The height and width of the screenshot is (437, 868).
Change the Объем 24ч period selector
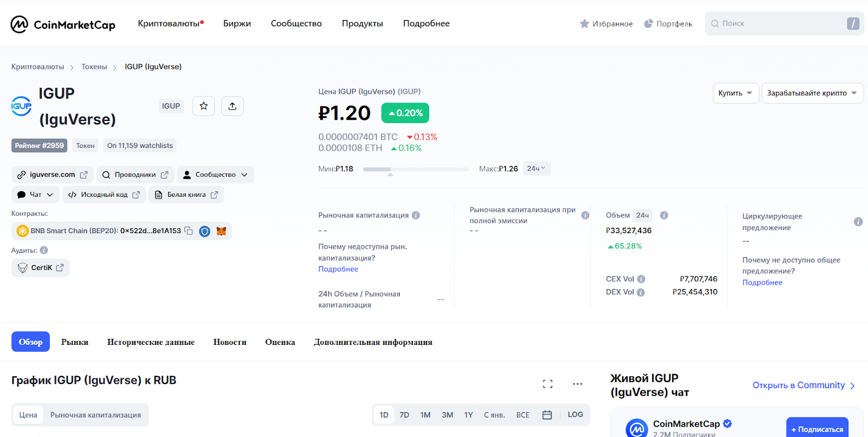point(642,215)
